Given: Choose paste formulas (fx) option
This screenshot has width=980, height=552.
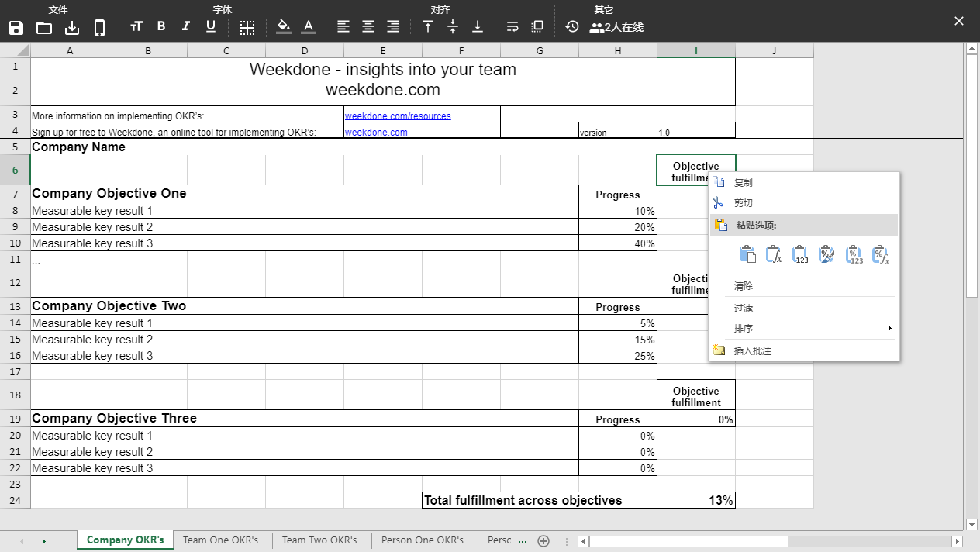Looking at the screenshot, I should pos(774,254).
